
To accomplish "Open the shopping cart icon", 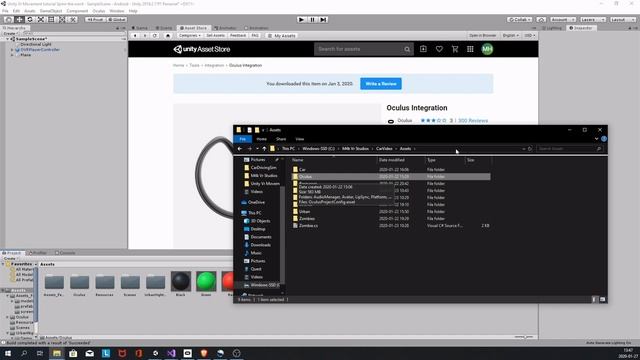I will (x=455, y=49).
